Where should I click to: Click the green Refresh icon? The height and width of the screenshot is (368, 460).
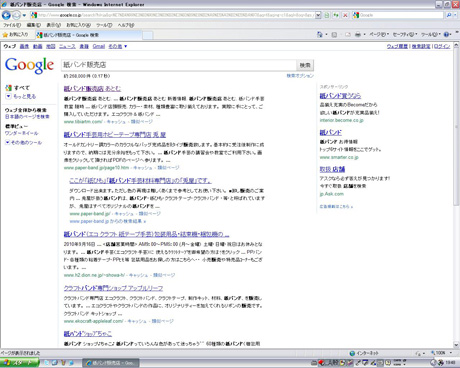[336, 15]
